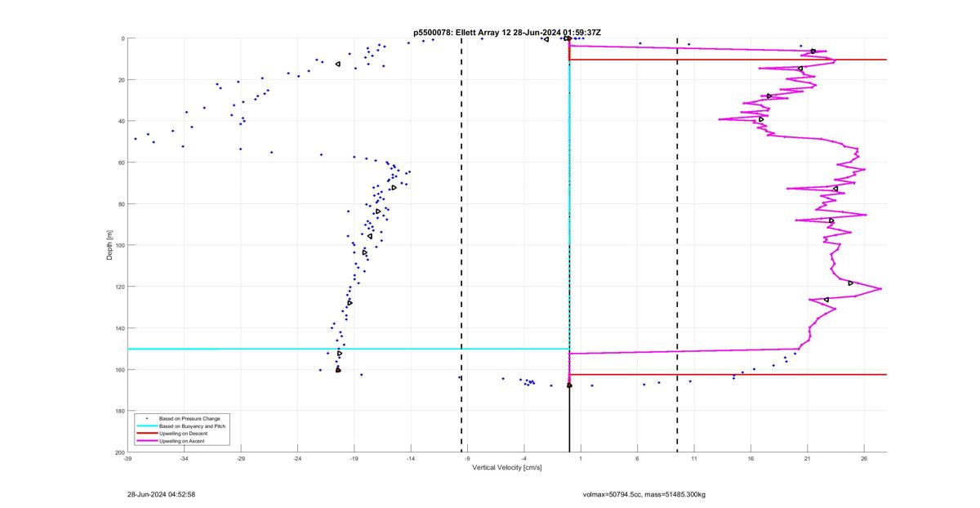This screenshot has width=980, height=508.
Task: Click the magenta ascent curve peak near 120 m depth
Action: 880,287
